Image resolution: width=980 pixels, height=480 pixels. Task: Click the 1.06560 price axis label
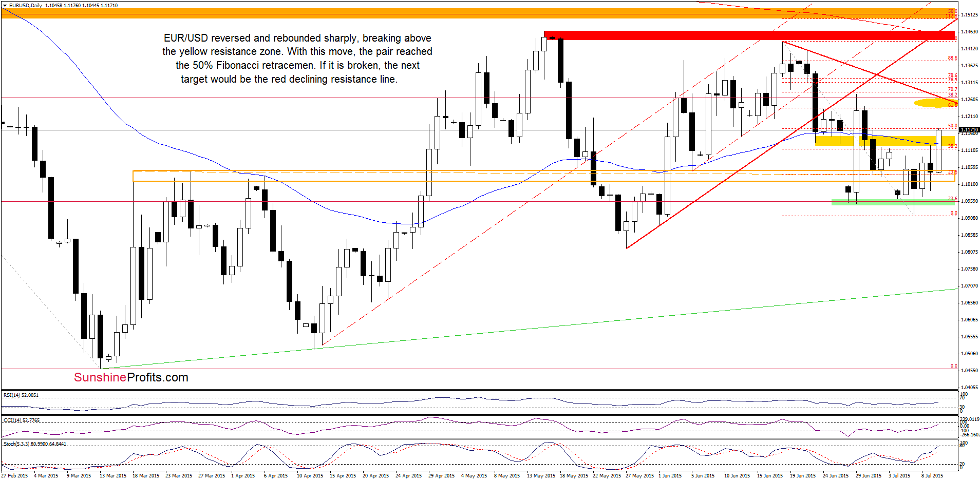click(969, 303)
